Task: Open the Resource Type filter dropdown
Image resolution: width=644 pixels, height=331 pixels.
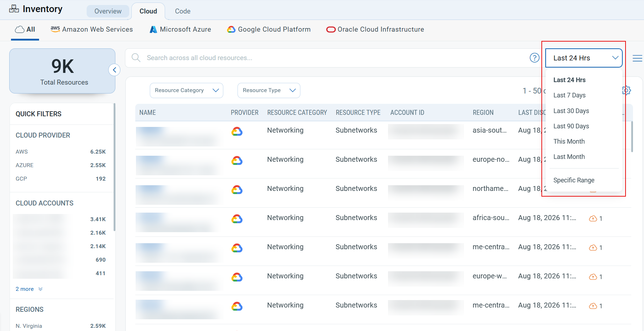Action: (269, 90)
